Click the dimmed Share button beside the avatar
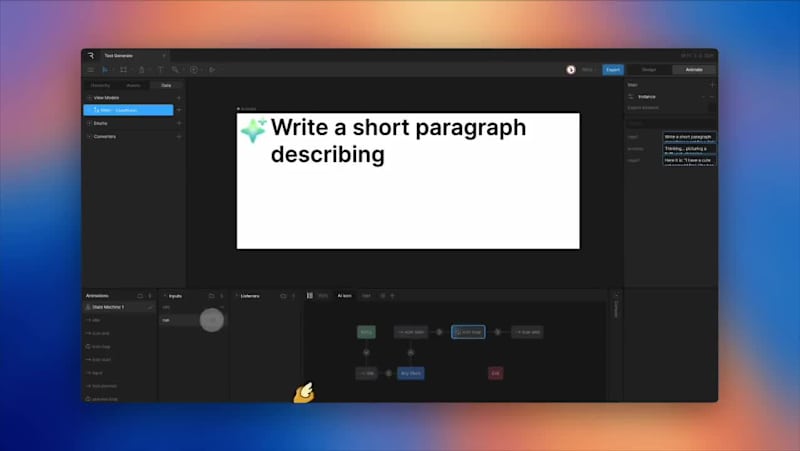 click(x=587, y=69)
